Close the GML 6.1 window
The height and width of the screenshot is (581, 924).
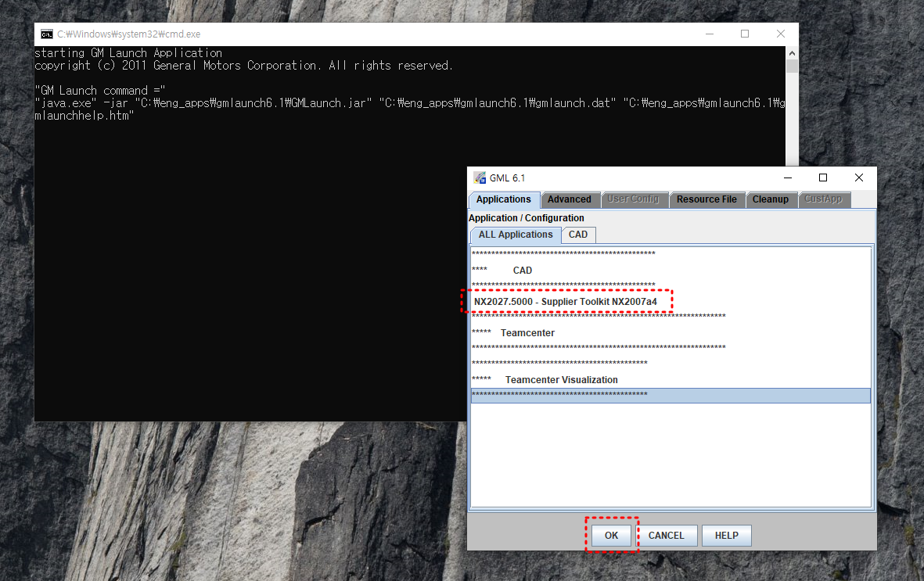pyautogui.click(x=859, y=178)
